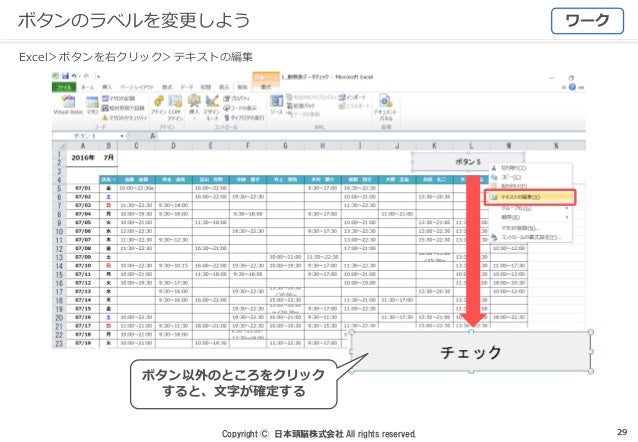The height and width of the screenshot is (442, 638).
Task: Click コードの表示 (View Code)
Action: (240, 108)
